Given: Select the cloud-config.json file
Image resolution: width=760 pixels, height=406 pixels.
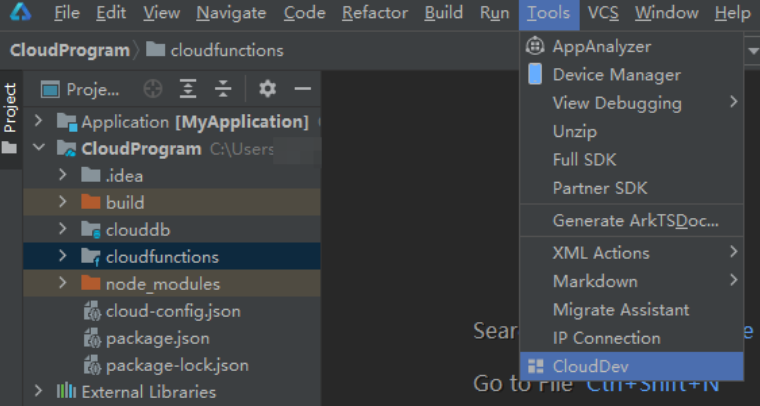Looking at the screenshot, I should click(173, 311).
